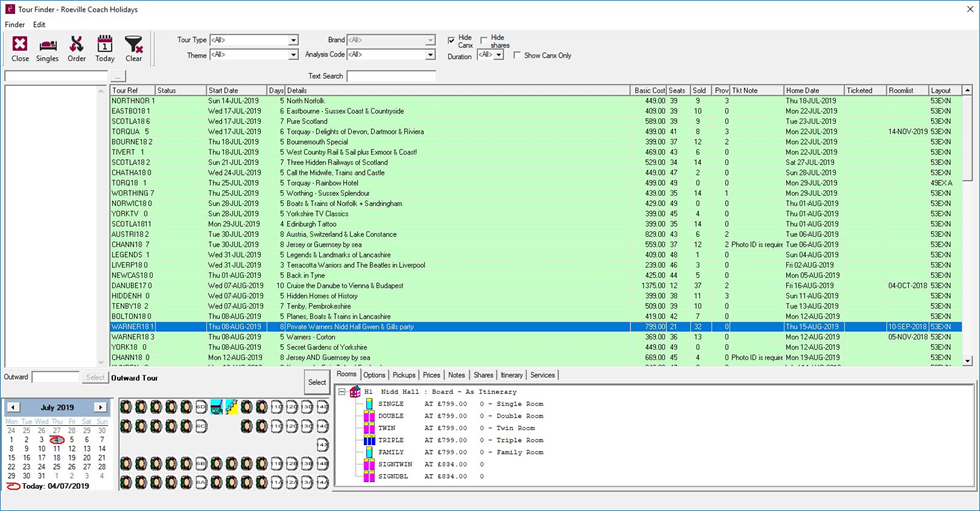The width and height of the screenshot is (980, 511).
Task: Select Warners - Corton tour row
Action: [x=536, y=337]
